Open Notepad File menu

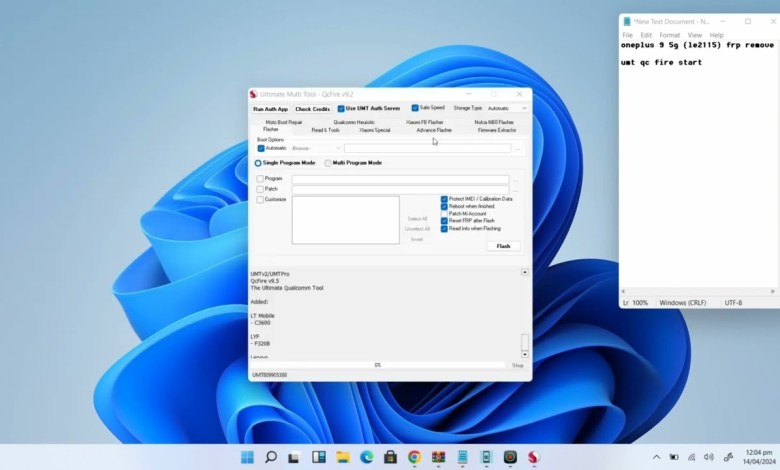pyautogui.click(x=627, y=35)
